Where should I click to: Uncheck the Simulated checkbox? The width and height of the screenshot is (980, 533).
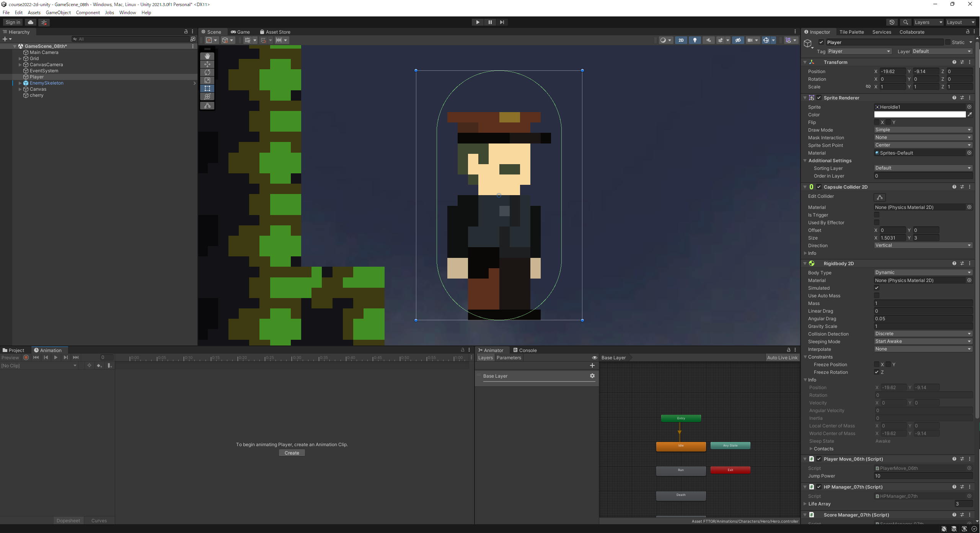[x=877, y=288]
